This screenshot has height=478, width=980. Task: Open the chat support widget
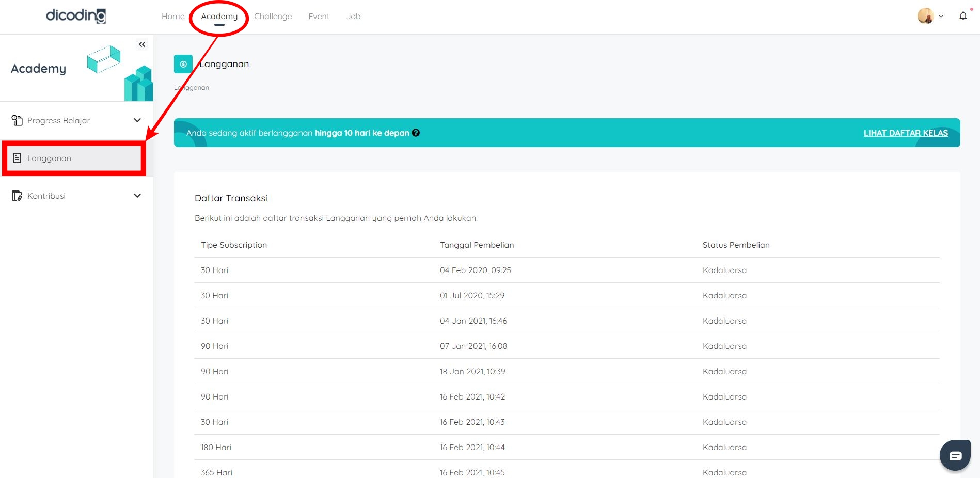(955, 455)
